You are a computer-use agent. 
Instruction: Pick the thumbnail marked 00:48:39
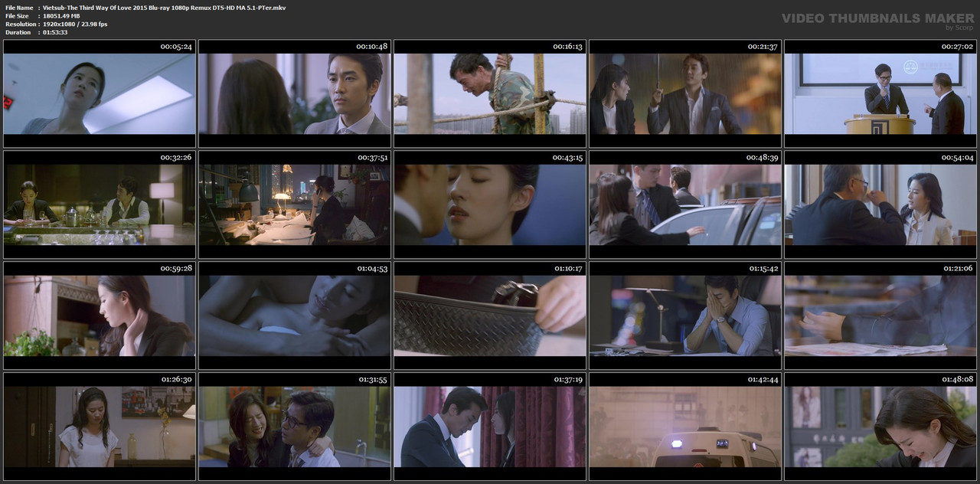(685, 204)
